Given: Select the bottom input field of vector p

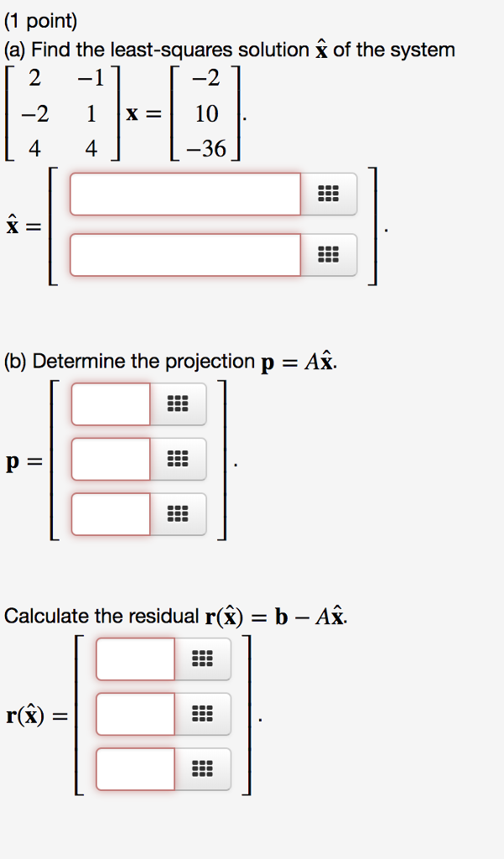Looking at the screenshot, I should [110, 515].
